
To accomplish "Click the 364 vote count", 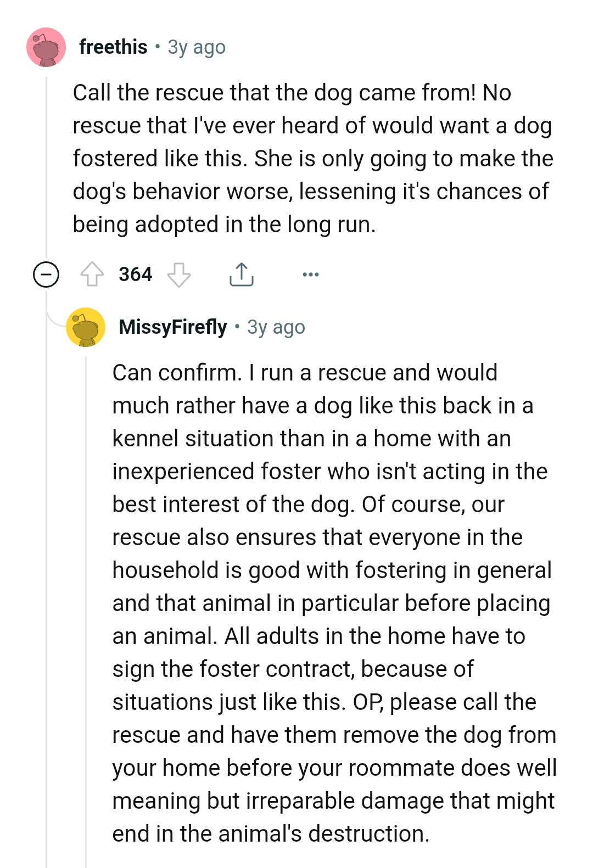I will click(x=136, y=275).
